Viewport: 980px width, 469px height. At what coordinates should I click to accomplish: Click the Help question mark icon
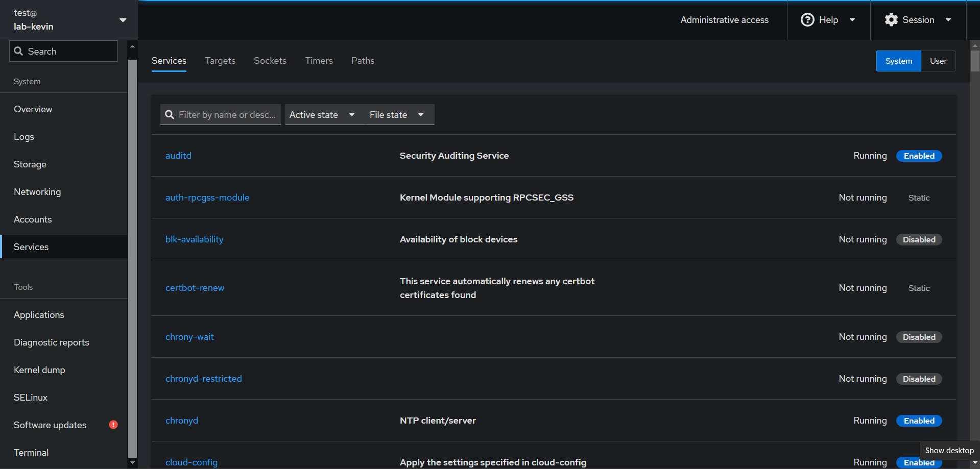[x=807, y=20]
